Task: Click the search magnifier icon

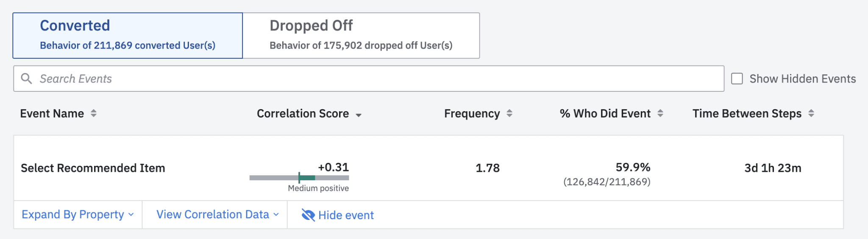Action: (x=26, y=79)
